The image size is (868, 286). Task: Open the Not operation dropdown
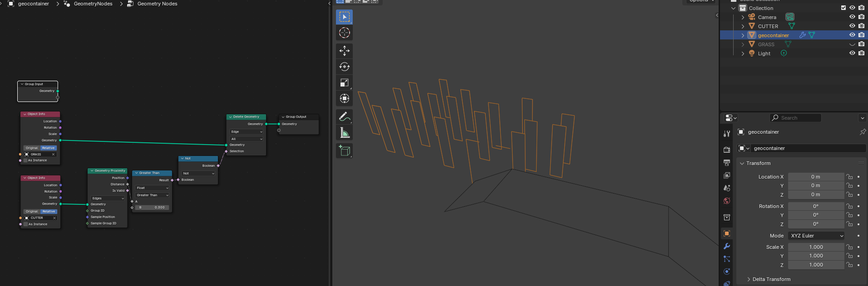[198, 173]
